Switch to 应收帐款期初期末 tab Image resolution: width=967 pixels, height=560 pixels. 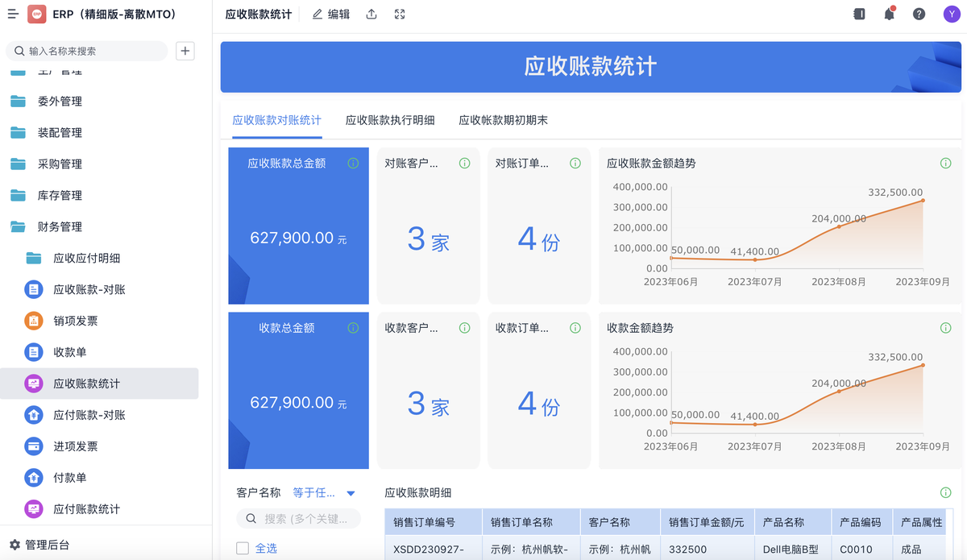[x=503, y=120]
